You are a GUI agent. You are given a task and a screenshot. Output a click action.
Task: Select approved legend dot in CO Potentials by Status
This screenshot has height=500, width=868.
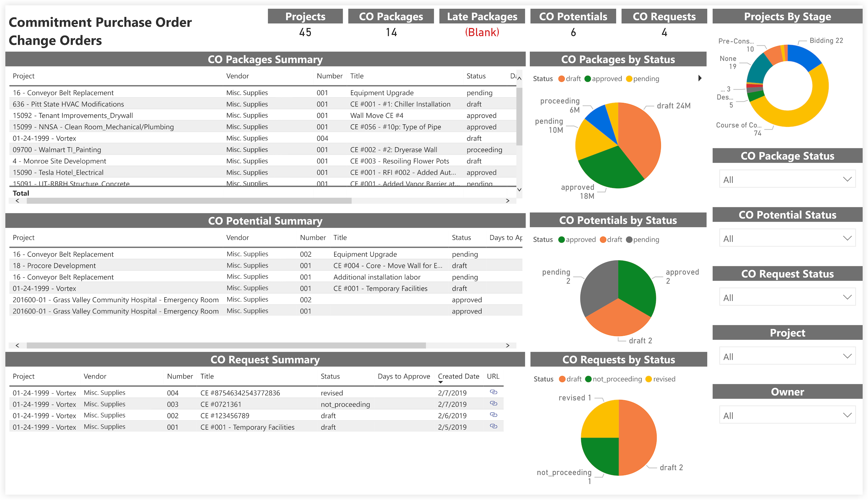point(562,239)
